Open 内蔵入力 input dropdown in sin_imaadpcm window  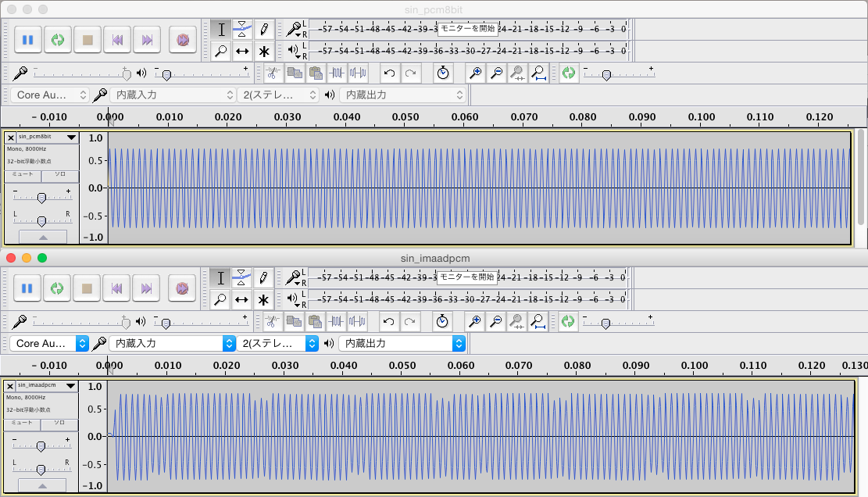coord(173,344)
